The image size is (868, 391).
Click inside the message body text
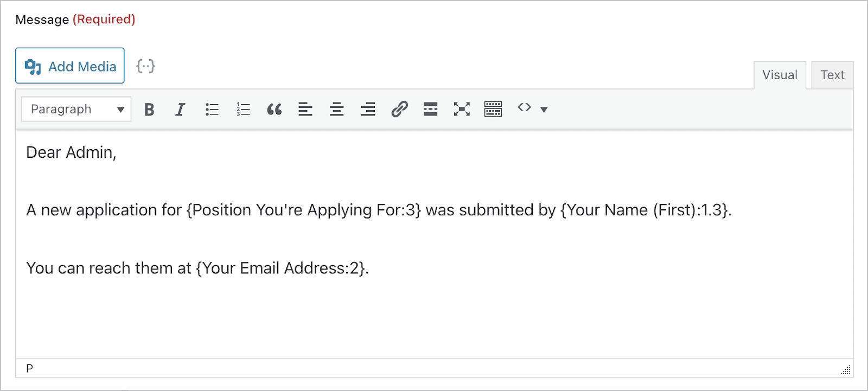pyautogui.click(x=380, y=239)
